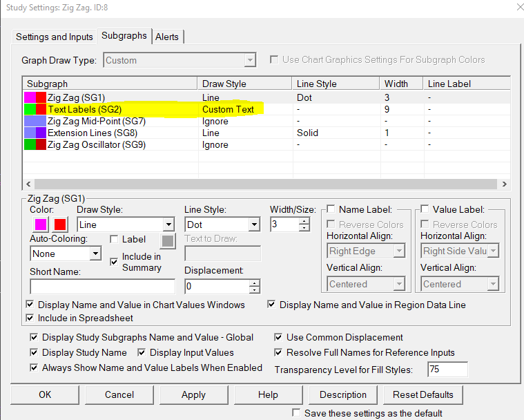The image size is (524, 420).
Task: Open the red secondary Color picker button
Action: coord(60,225)
